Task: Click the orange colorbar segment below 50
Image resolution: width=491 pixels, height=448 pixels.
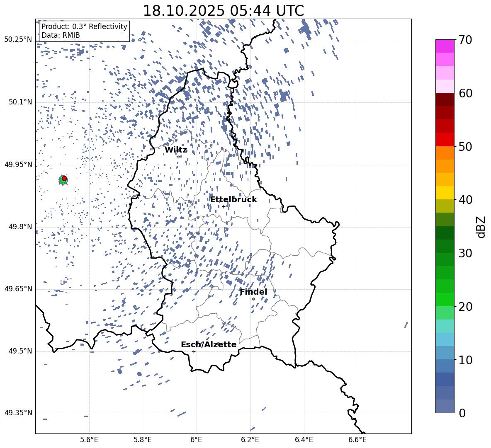Action: [x=445, y=153]
